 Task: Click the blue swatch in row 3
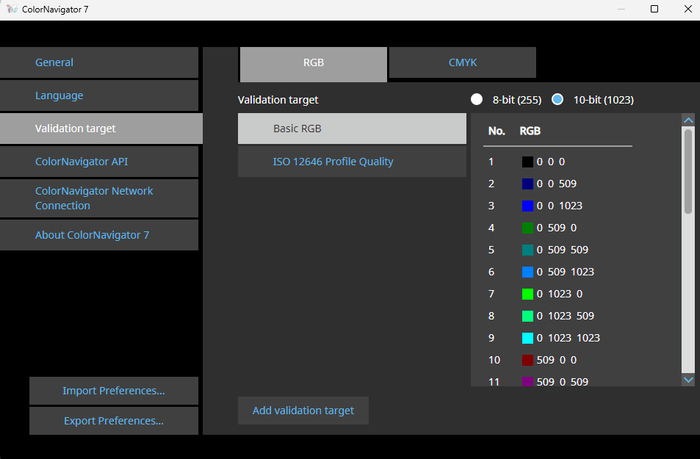click(527, 206)
